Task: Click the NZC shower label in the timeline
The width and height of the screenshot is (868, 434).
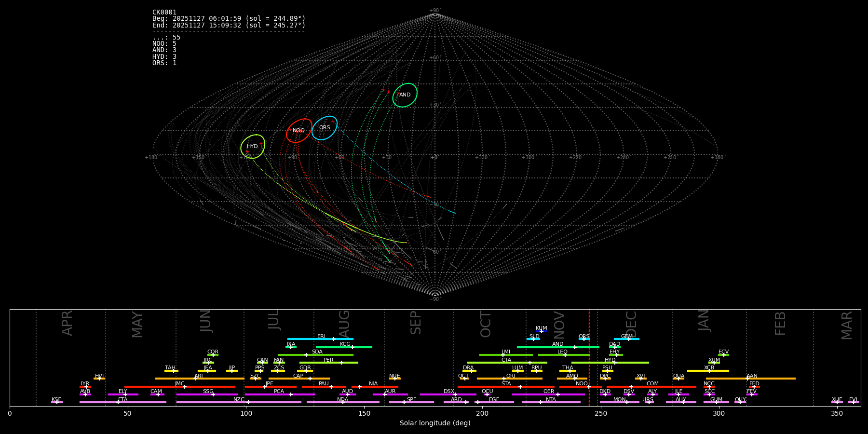Action: point(239,400)
